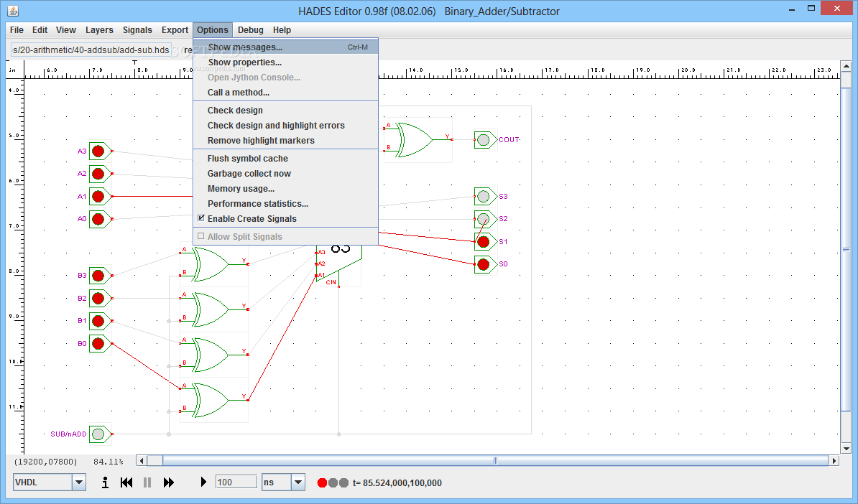
Task: Open the Export menu
Action: [175, 30]
